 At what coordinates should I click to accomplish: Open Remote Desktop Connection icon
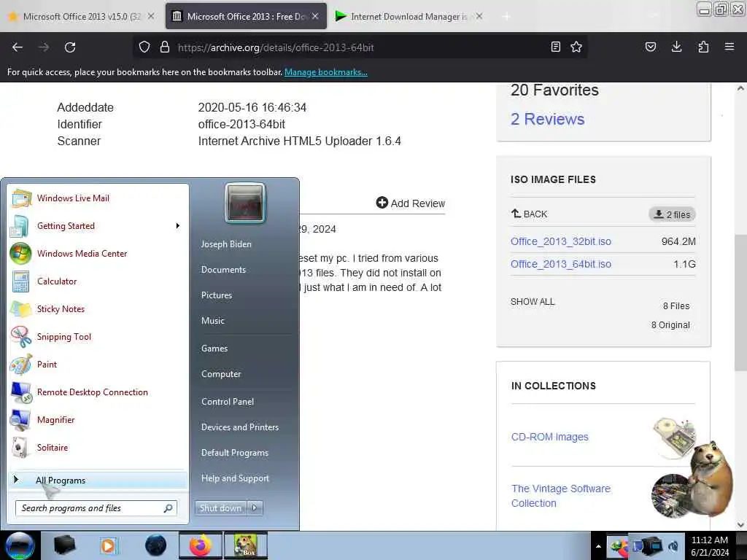[20, 392]
